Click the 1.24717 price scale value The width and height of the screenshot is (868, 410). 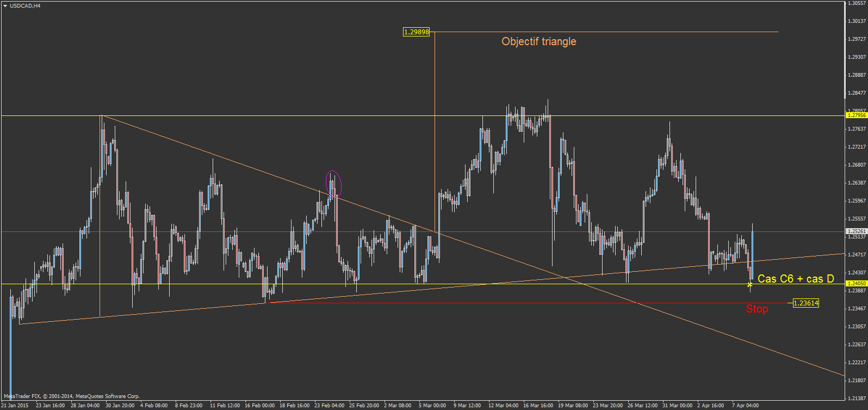857,255
